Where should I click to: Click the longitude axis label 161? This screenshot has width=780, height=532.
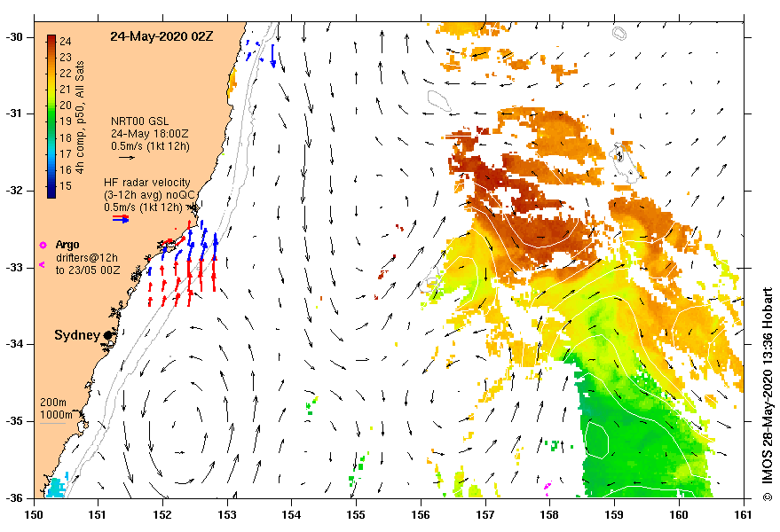[744, 515]
